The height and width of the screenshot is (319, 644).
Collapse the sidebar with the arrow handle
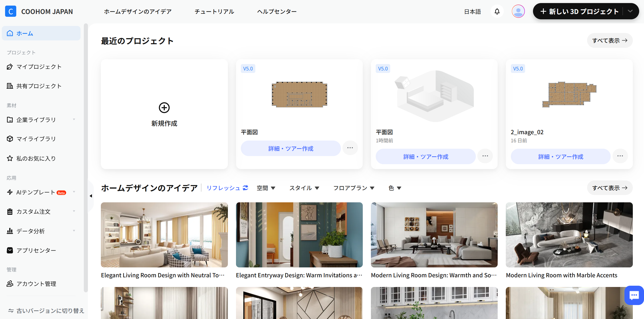(91, 196)
